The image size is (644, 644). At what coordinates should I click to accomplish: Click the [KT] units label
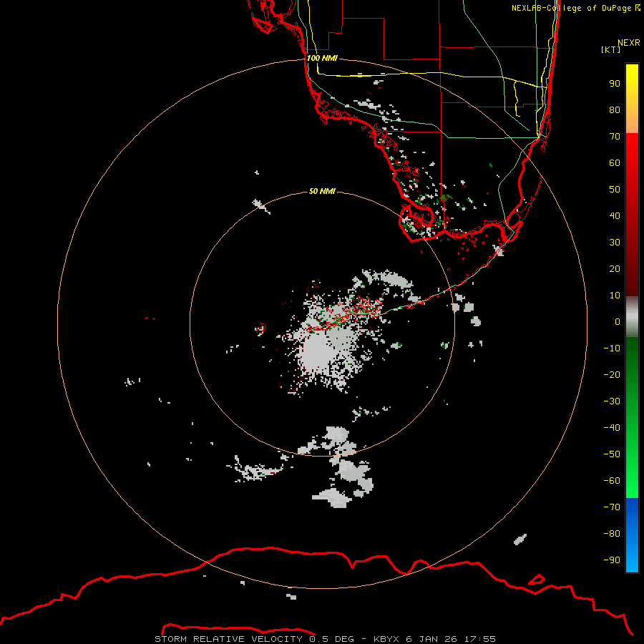(x=610, y=49)
